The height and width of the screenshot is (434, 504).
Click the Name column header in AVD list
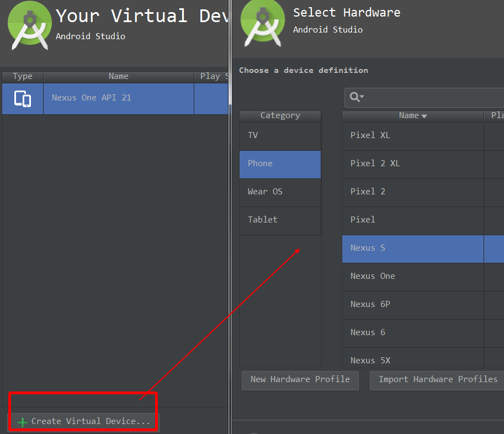tap(119, 77)
